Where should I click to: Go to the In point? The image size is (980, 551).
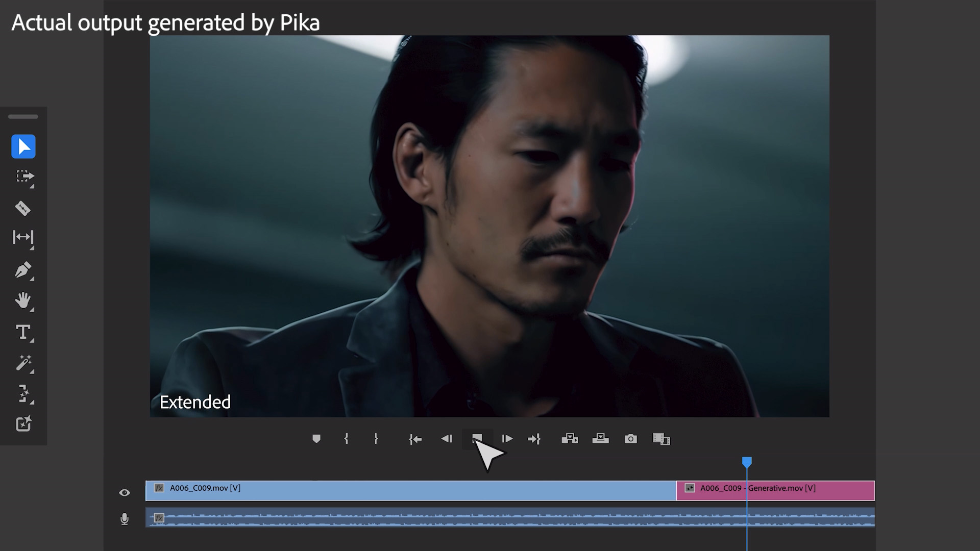[x=415, y=439]
